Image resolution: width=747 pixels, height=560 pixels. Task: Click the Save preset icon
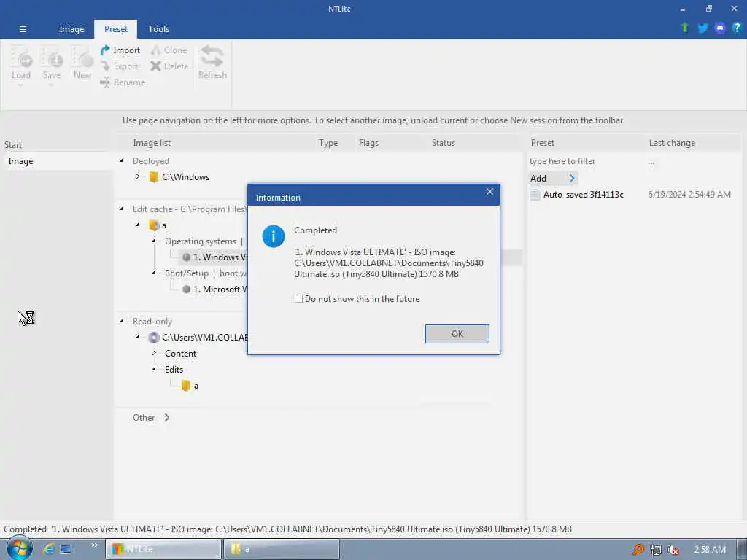click(52, 57)
